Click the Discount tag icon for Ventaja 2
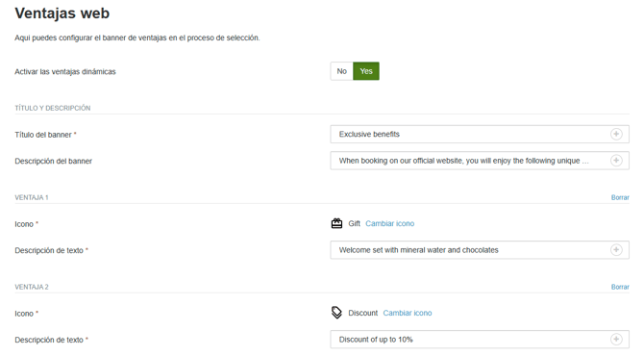Screen dimensions: 644x356 [336, 313]
